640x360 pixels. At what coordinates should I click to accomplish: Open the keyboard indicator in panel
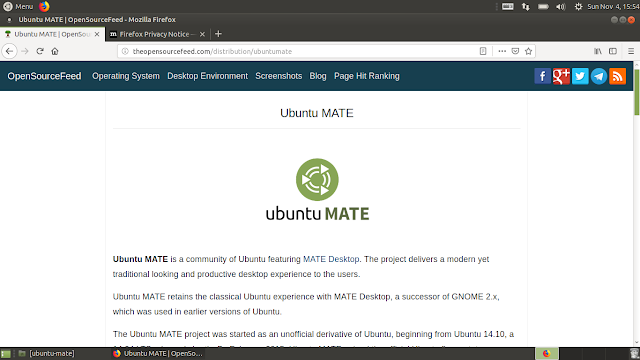508,7
